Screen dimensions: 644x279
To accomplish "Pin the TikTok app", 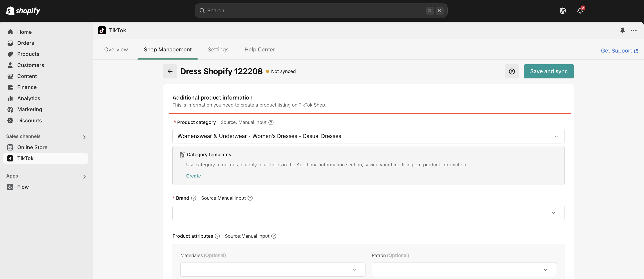I will coord(622,30).
